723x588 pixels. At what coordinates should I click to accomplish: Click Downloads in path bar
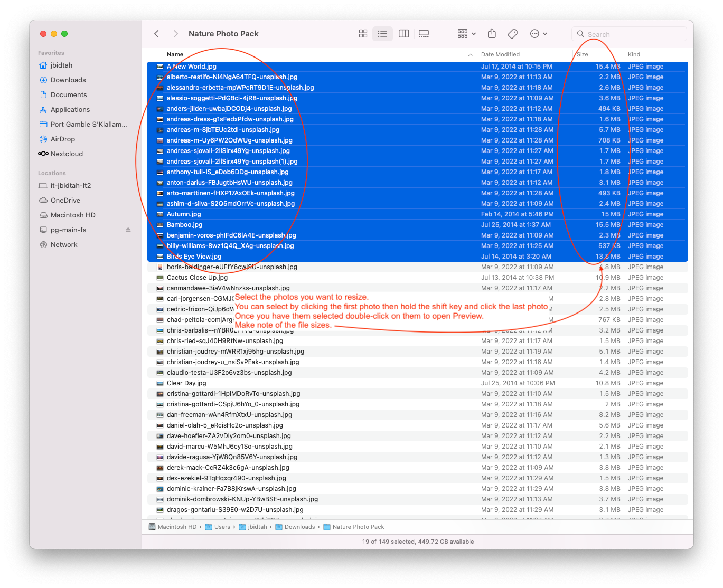pyautogui.click(x=295, y=527)
